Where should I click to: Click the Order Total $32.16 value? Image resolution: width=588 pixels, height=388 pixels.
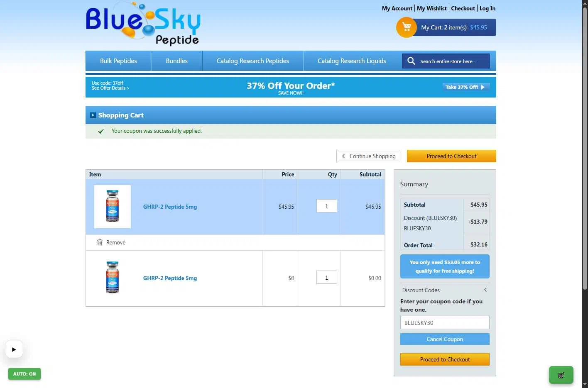click(479, 244)
